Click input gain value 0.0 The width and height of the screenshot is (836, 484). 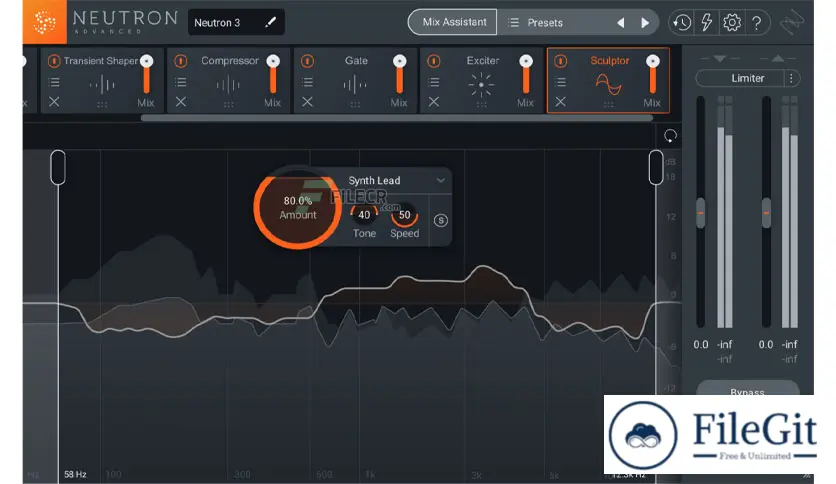pyautogui.click(x=701, y=344)
